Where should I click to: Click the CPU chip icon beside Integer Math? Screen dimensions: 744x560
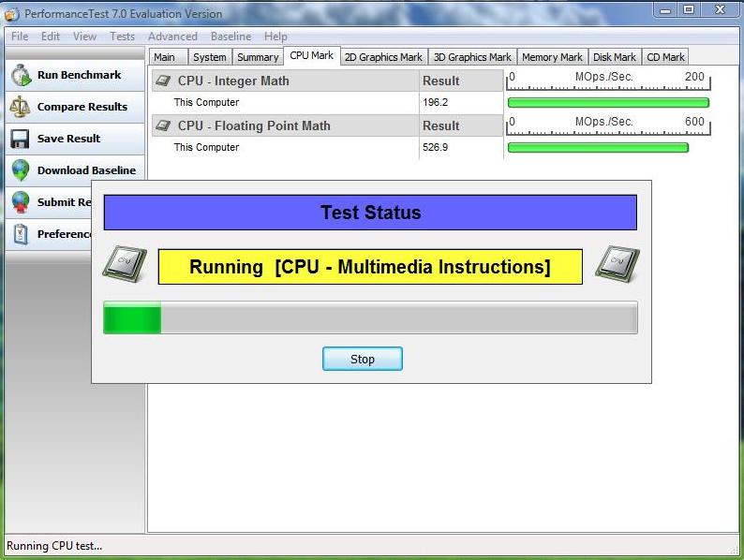(x=163, y=81)
